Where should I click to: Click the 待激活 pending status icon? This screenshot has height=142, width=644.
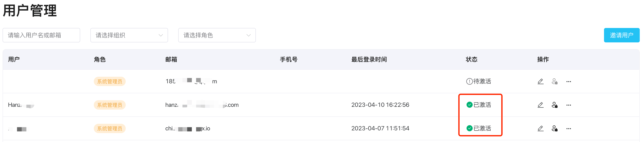pos(469,81)
